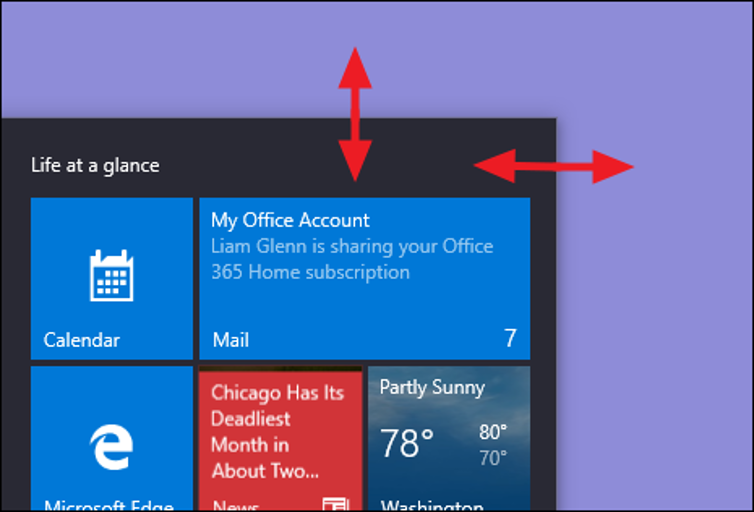The width and height of the screenshot is (754, 512).
Task: Click the white calendar icon in the tile
Action: (112, 275)
